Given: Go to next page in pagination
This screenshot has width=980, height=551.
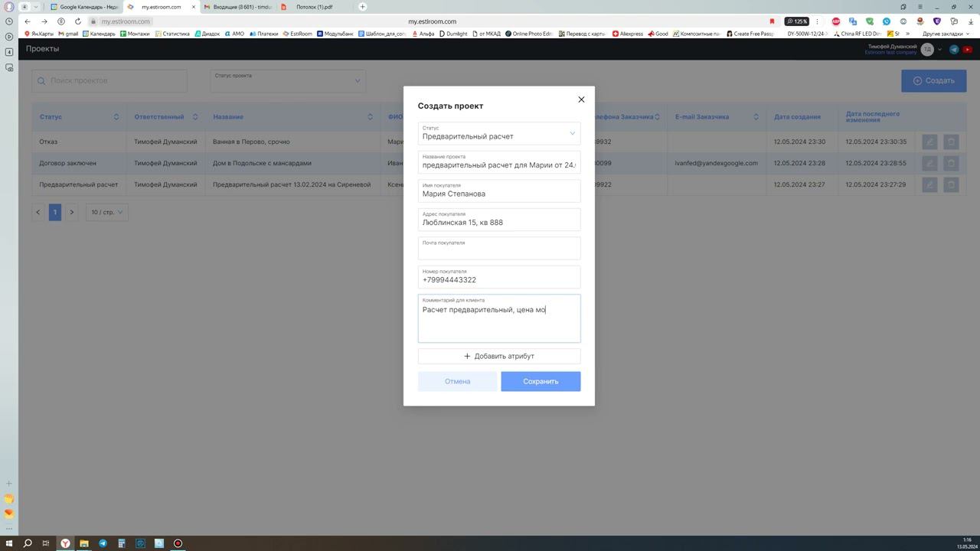Looking at the screenshot, I should click(72, 212).
